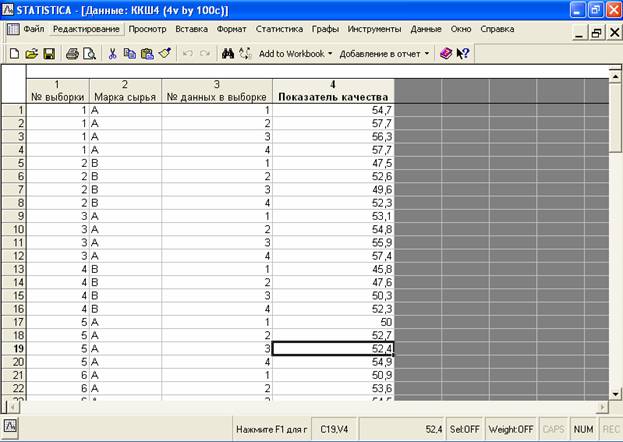623x442 pixels.
Task: Click the REC status bar indicator
Action: pyautogui.click(x=611, y=429)
